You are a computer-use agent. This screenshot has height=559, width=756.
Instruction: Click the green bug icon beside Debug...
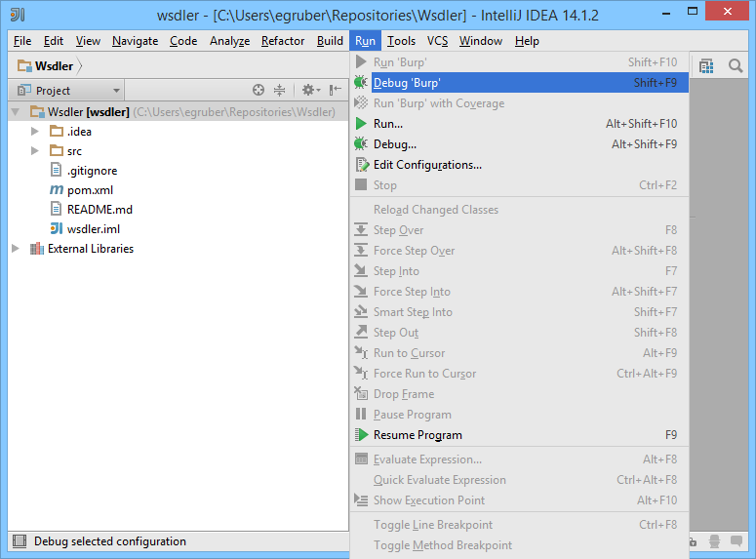361,143
